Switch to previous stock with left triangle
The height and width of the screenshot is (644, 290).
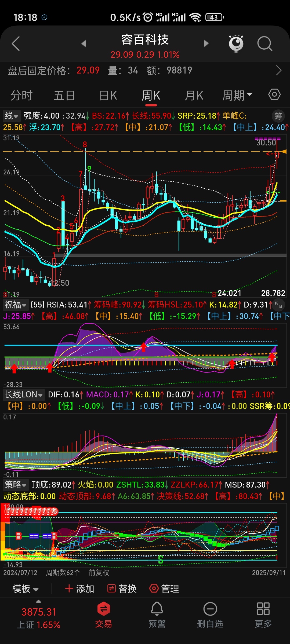tap(84, 43)
